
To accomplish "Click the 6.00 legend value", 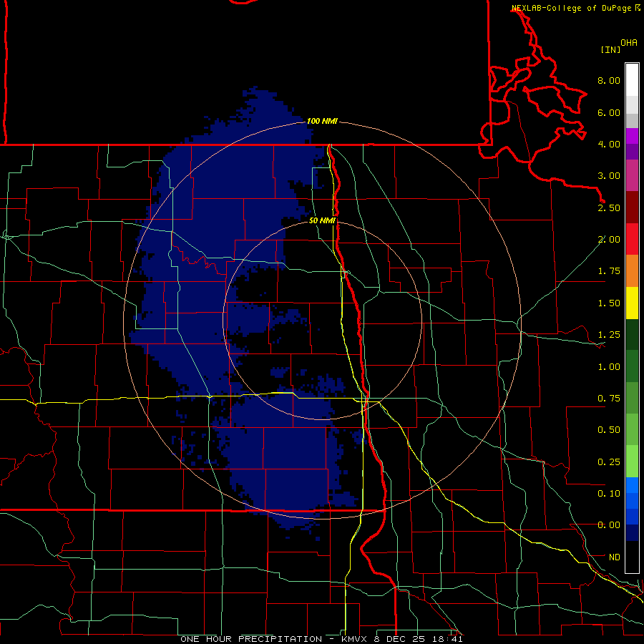I will coord(609,112).
